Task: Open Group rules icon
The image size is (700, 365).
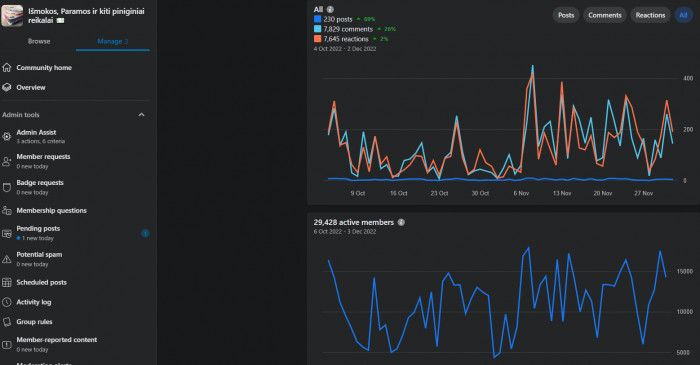Action: (6, 322)
